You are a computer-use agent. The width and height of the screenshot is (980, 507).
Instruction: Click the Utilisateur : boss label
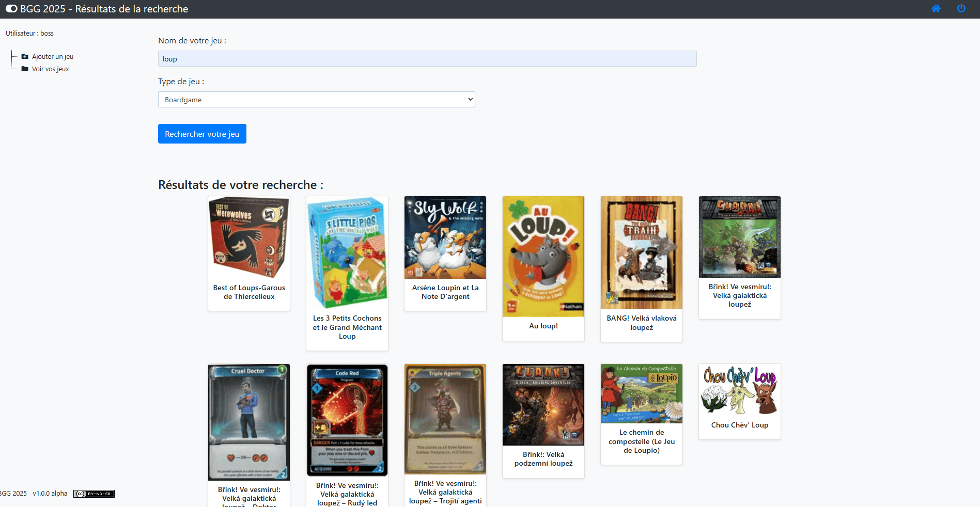point(29,34)
